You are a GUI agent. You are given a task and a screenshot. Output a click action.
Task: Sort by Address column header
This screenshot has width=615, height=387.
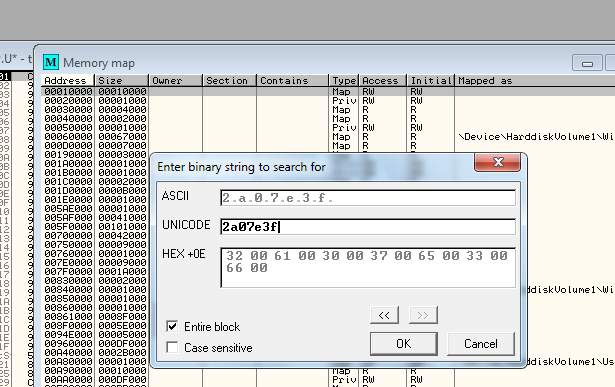pyautogui.click(x=67, y=80)
